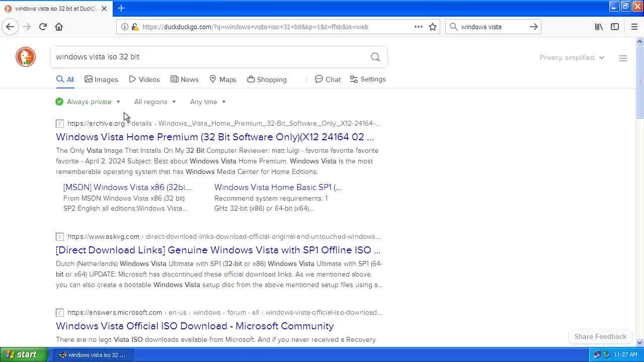Viewport: 644px width, 362px height.
Task: Open the All regions dropdown
Action: (155, 102)
